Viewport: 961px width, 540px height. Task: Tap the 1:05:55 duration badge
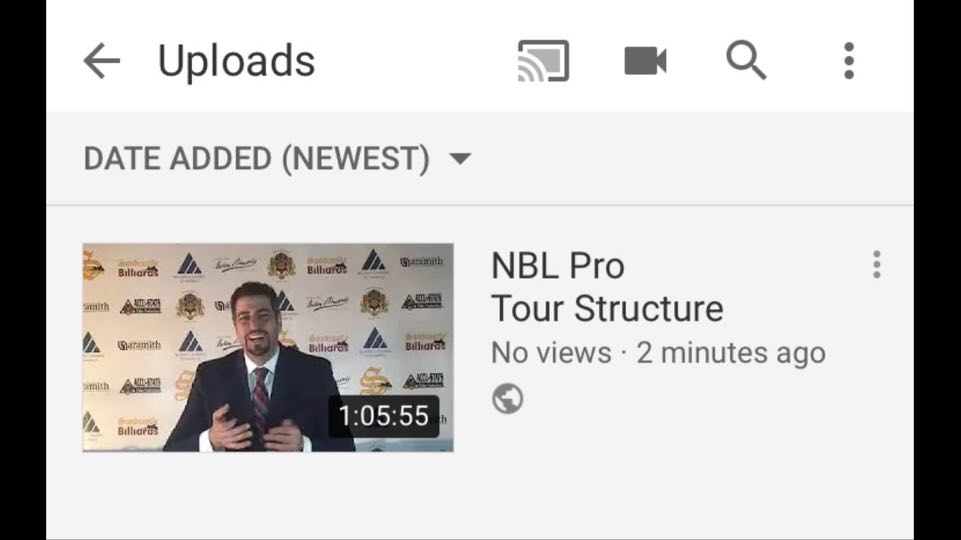pos(384,416)
